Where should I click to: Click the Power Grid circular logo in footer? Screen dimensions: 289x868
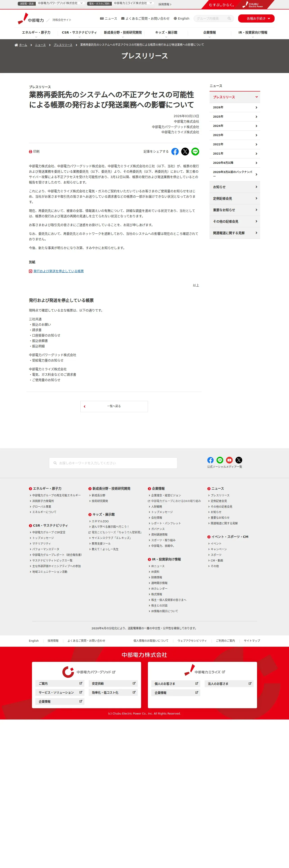pos(68,672)
